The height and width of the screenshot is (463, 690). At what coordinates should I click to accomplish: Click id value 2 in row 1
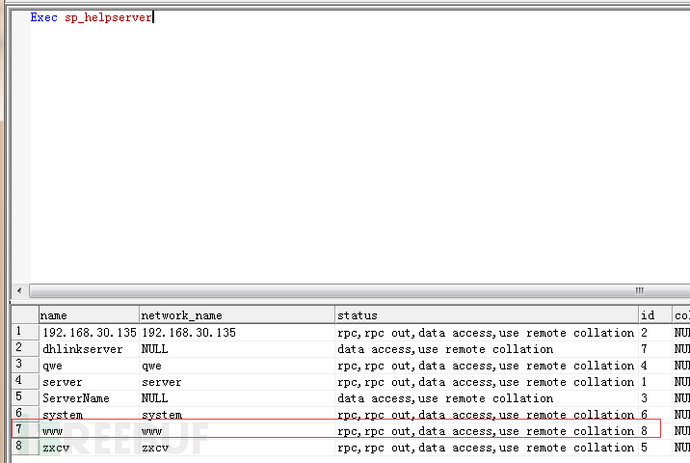click(x=655, y=332)
